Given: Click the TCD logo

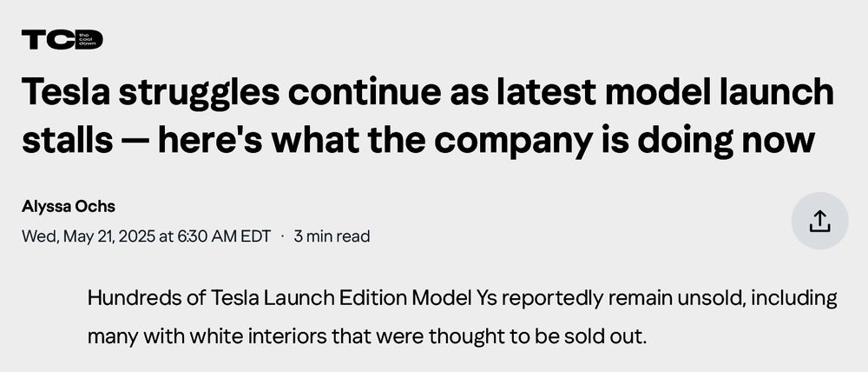Looking at the screenshot, I should tap(62, 39).
